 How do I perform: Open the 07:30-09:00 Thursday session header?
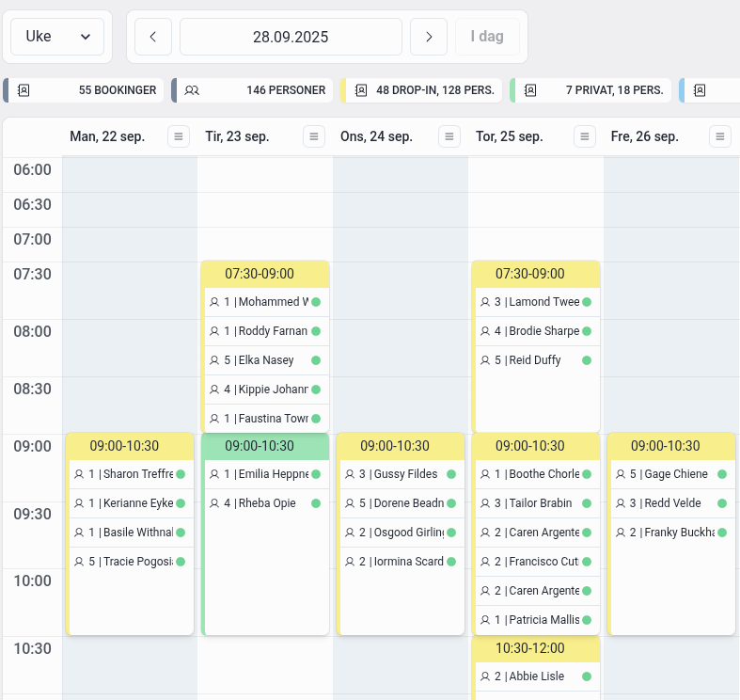point(536,274)
